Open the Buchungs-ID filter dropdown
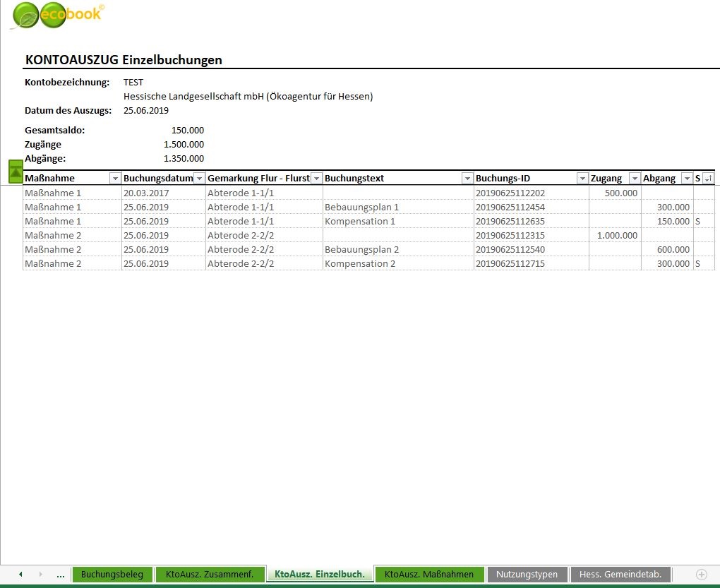 [x=582, y=179]
